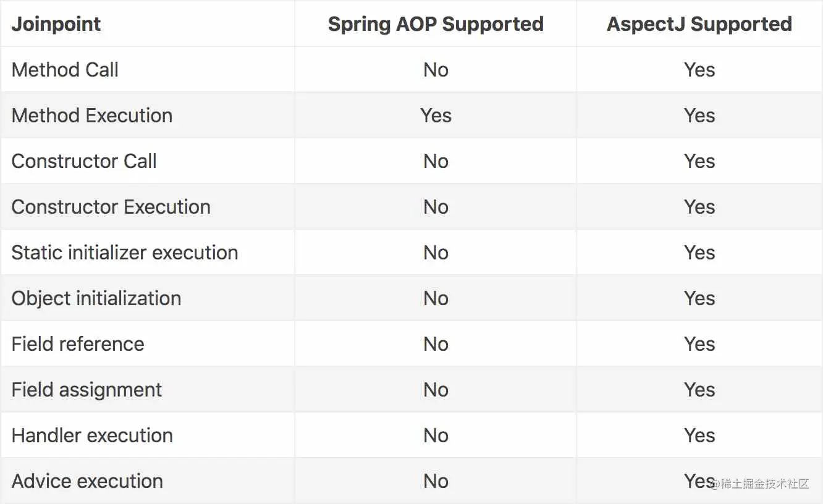Screen dimensions: 823x504
Task: Select AspectJ's Yes for Handler execution
Action: click(699, 435)
